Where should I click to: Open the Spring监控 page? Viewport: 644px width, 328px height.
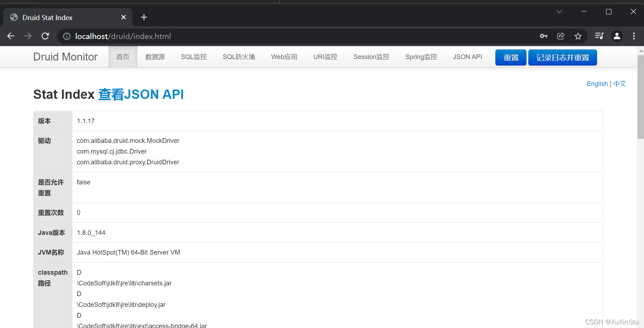coord(421,57)
